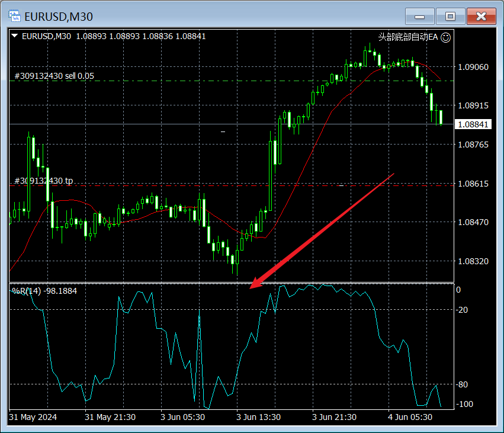Click the 31 May 2024 date label
Viewport: 504px width, 433px height.
pos(33,417)
